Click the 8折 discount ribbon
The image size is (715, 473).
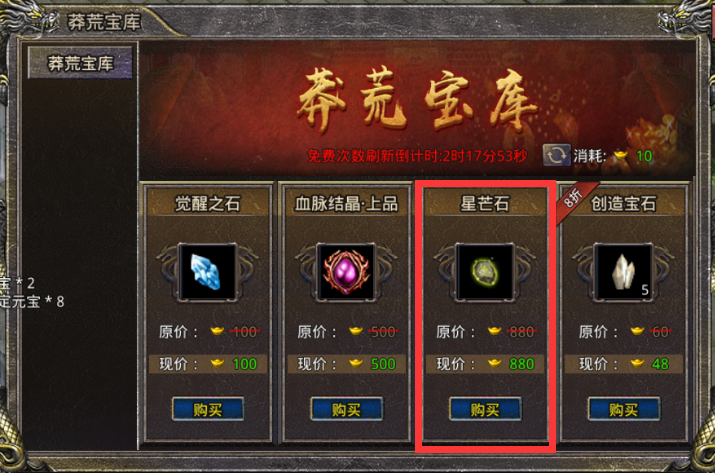click(x=574, y=199)
